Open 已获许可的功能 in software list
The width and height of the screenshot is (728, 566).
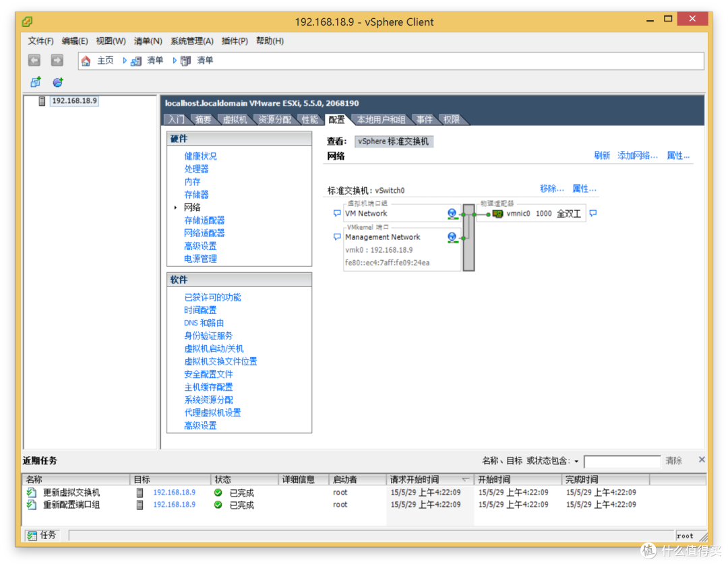[x=212, y=297]
